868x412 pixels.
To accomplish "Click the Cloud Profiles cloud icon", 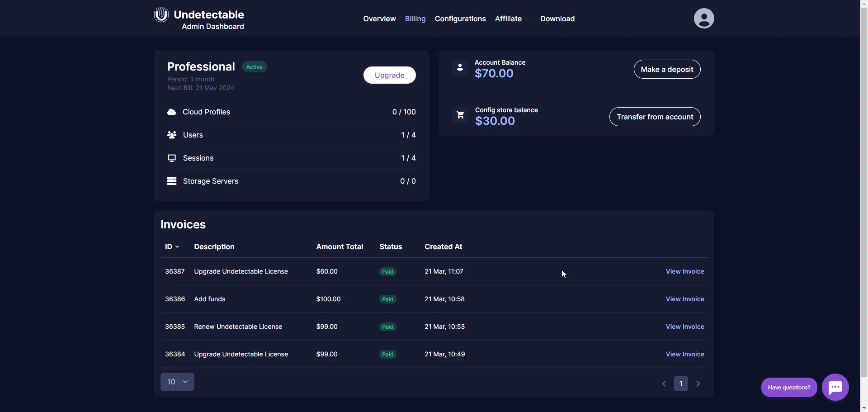I will point(172,112).
